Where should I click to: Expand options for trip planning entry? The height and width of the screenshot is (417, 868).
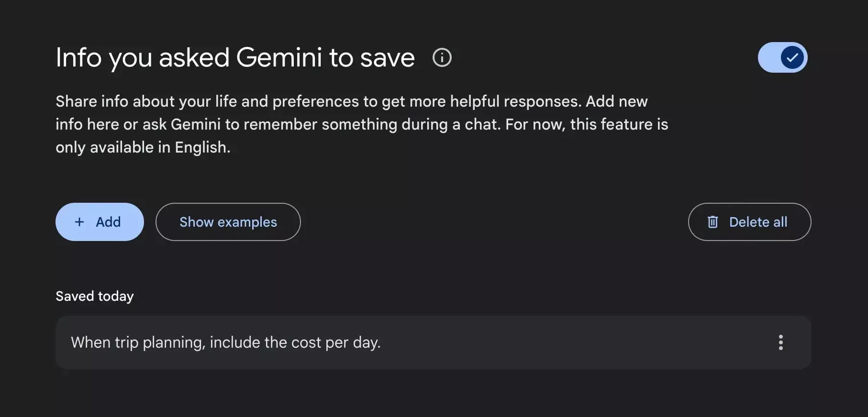tap(780, 342)
